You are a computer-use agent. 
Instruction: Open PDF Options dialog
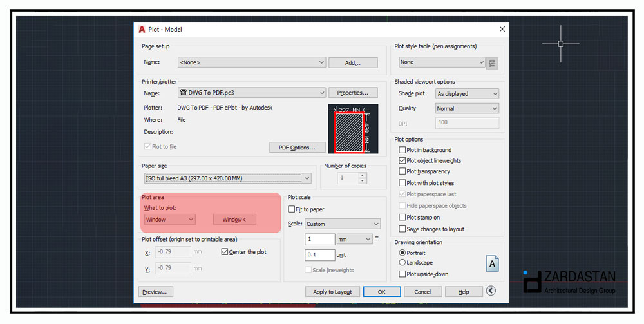point(297,148)
